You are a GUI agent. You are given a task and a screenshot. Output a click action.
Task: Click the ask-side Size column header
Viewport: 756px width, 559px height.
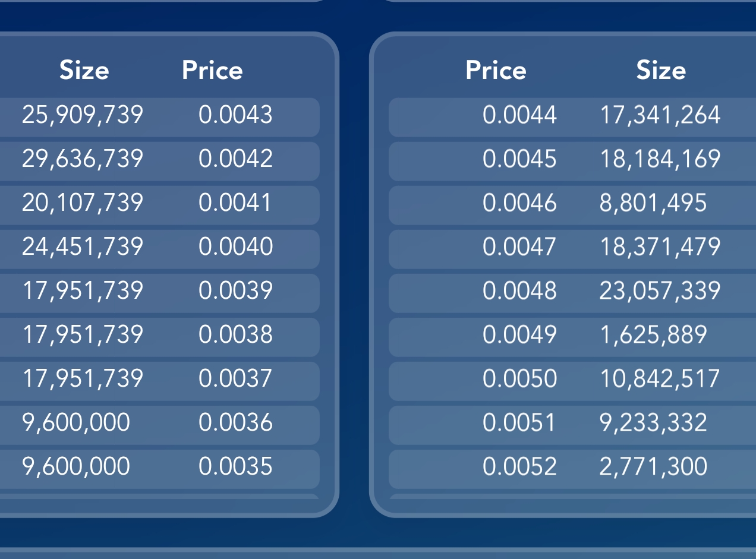coord(661,71)
